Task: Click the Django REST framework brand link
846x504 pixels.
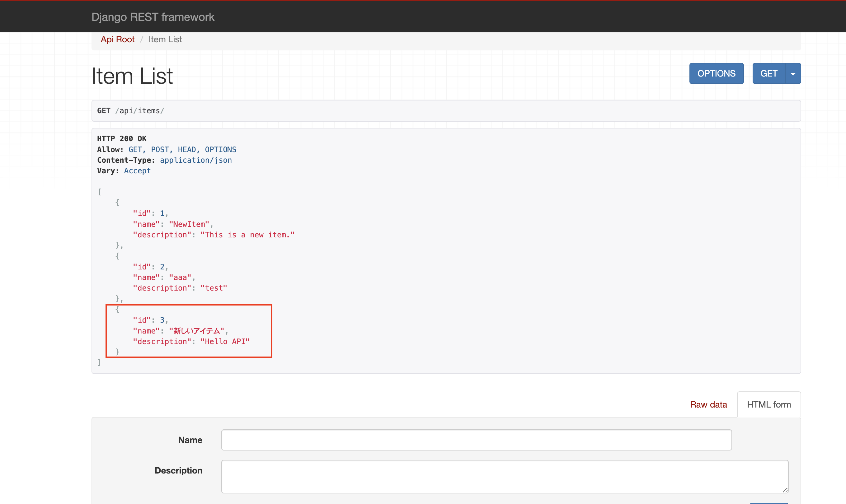Action: pos(153,17)
